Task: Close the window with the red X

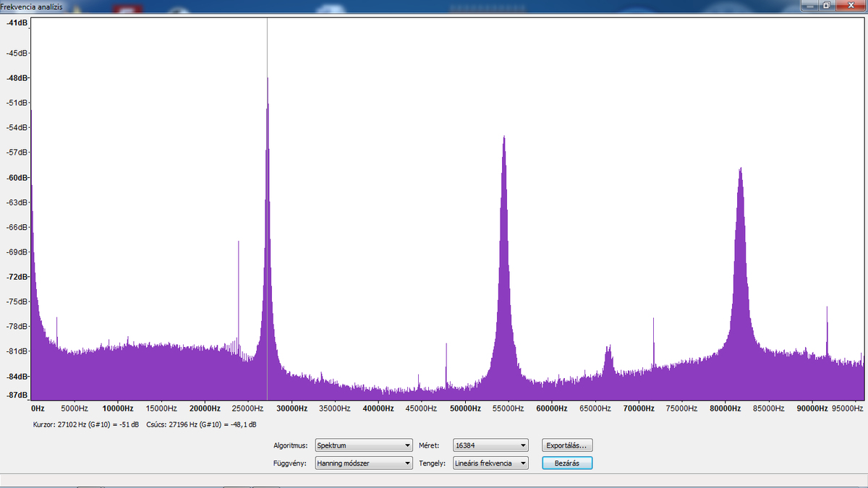Action: click(850, 5)
